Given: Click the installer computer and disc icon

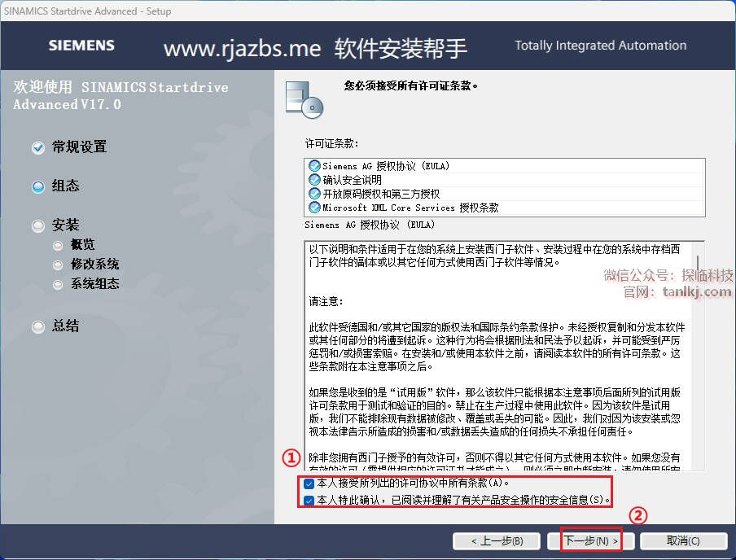Looking at the screenshot, I should point(304,99).
